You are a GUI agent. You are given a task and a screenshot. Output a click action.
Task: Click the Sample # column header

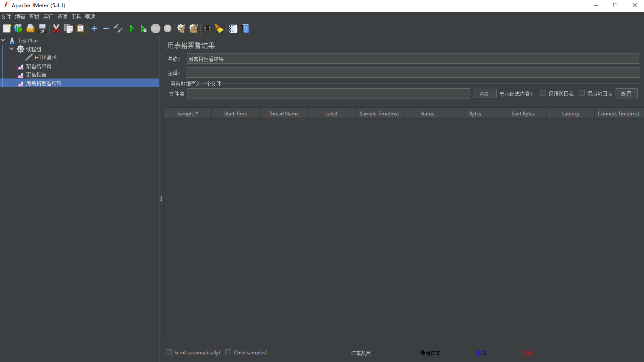[188, 113]
